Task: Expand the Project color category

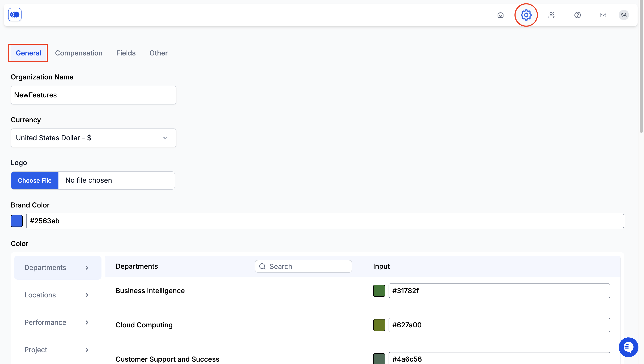Action: click(x=58, y=350)
